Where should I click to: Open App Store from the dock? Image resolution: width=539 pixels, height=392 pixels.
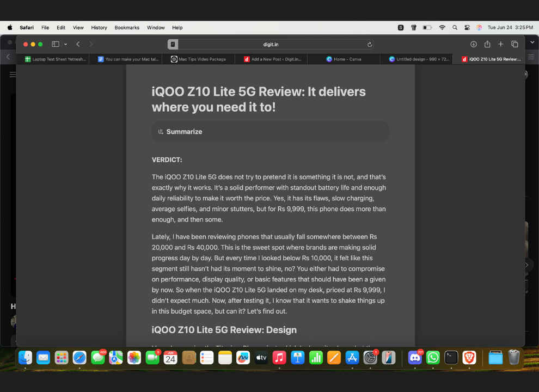(352, 358)
